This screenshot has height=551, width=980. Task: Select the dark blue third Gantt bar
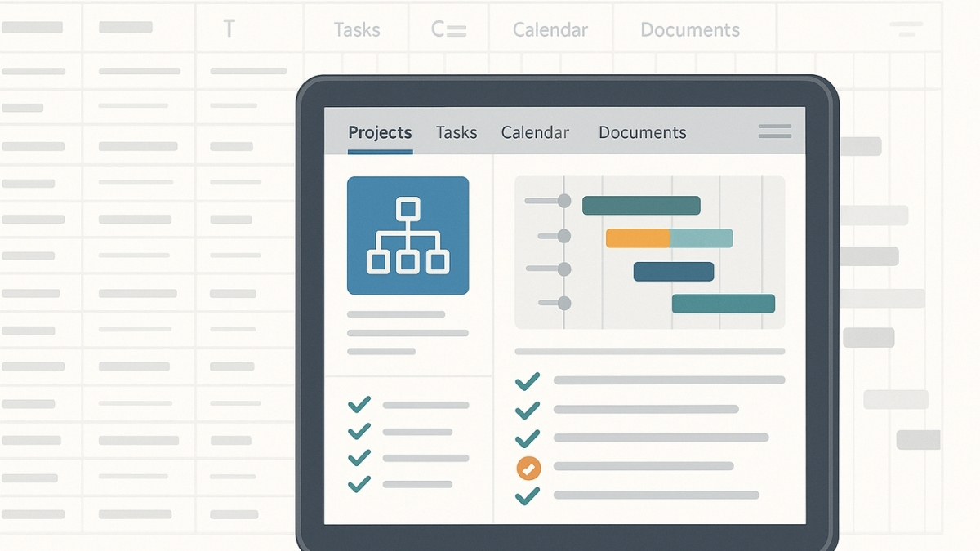(673, 271)
